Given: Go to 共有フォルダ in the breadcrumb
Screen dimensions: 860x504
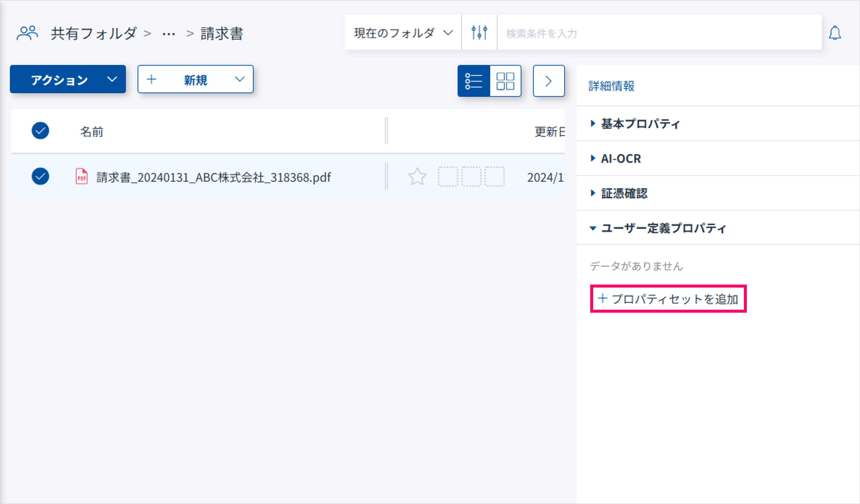Looking at the screenshot, I should (94, 33).
